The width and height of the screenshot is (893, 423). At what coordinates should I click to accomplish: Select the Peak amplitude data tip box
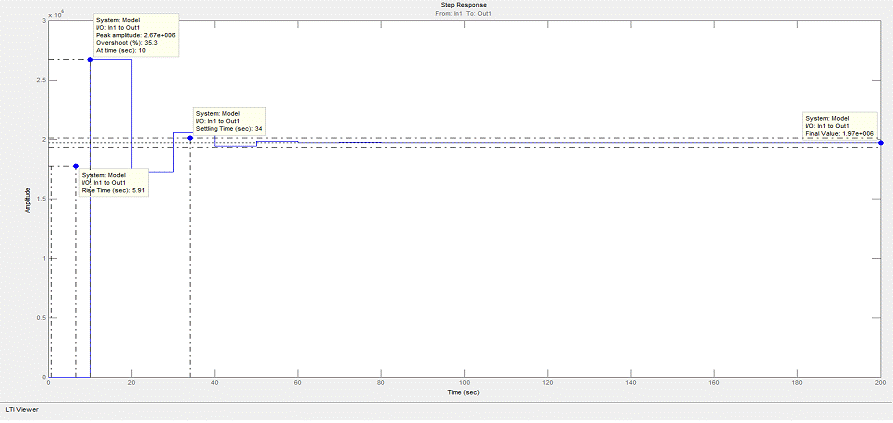tap(136, 35)
